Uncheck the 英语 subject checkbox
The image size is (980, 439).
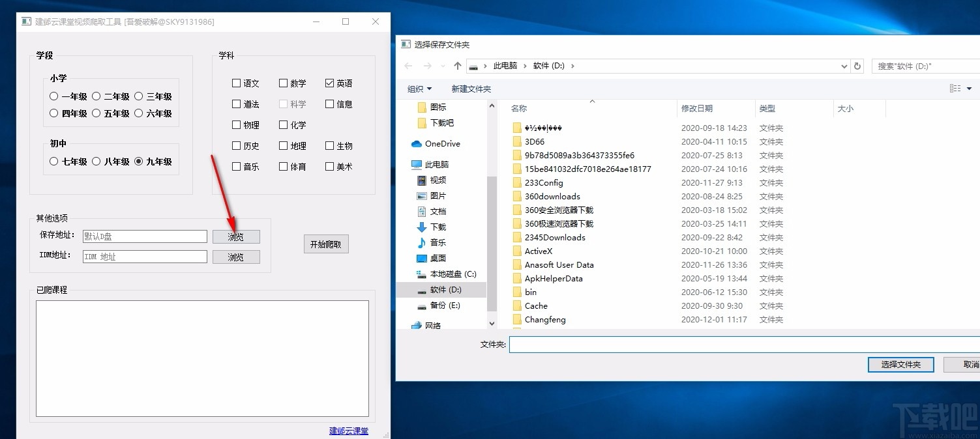tap(329, 83)
